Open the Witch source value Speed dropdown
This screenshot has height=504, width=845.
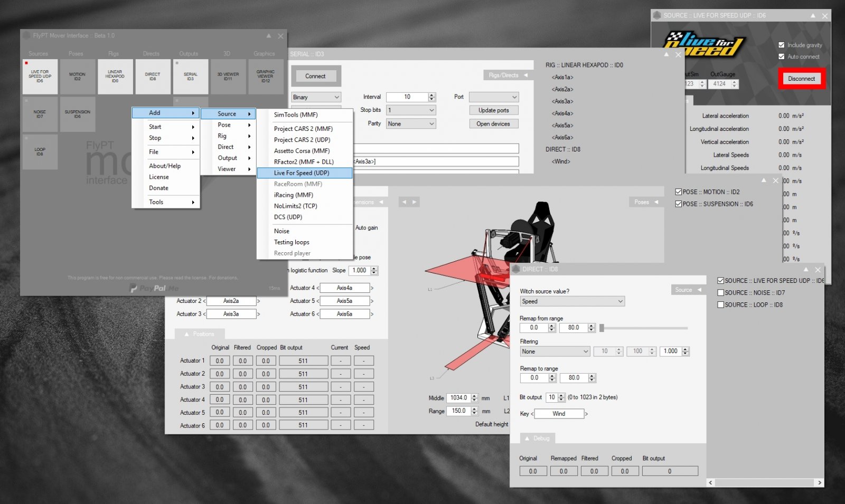point(572,301)
